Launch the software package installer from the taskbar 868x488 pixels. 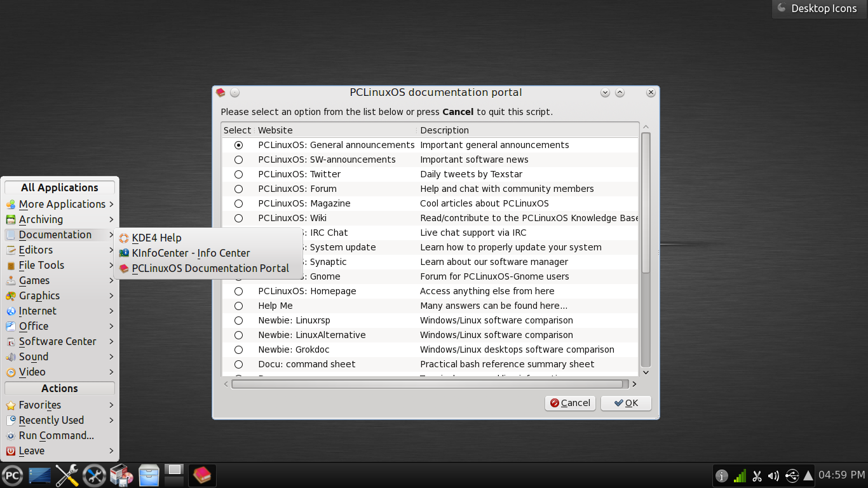(121, 475)
